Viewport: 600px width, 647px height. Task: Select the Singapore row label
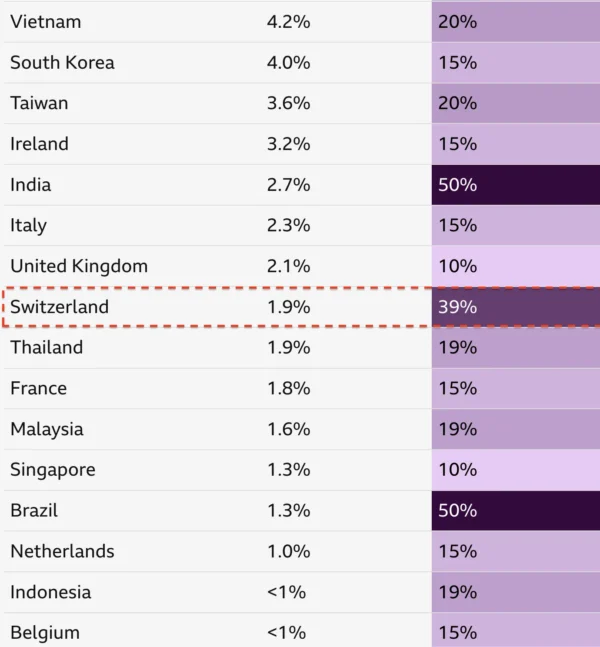click(x=53, y=470)
